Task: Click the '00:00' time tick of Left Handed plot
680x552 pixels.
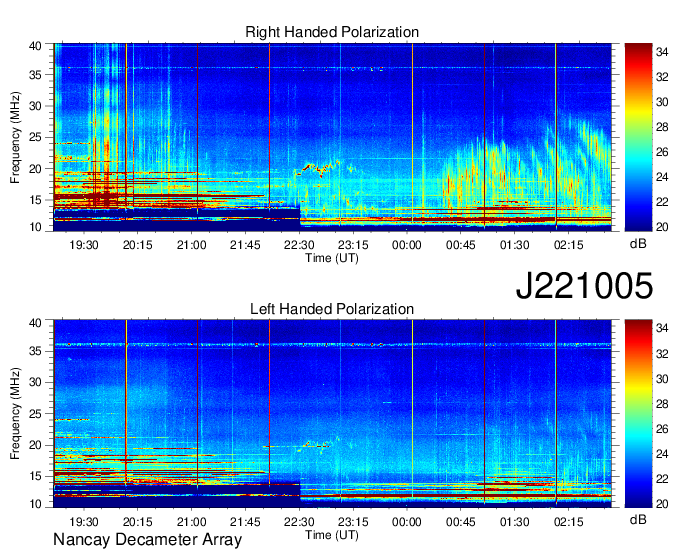Action: coord(407,522)
